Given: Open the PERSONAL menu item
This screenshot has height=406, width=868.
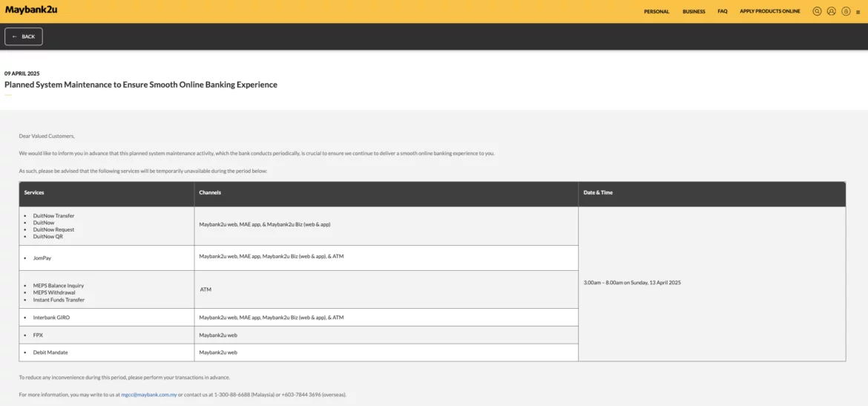Looking at the screenshot, I should pos(657,12).
